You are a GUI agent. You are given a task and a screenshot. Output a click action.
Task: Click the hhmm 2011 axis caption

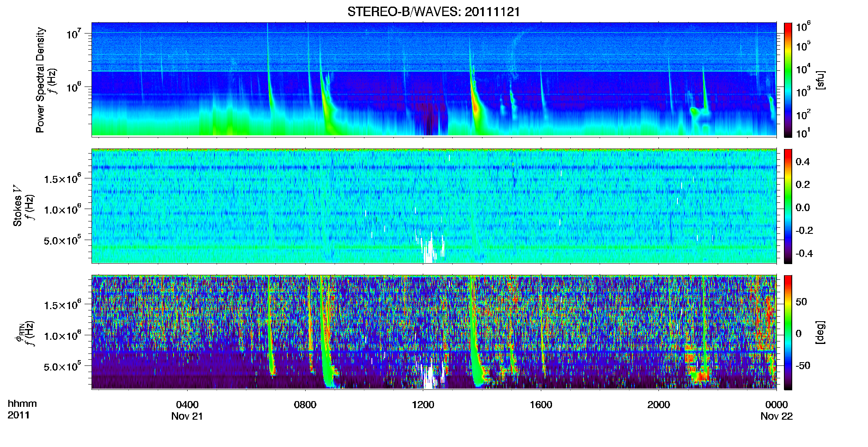pyautogui.click(x=22, y=409)
